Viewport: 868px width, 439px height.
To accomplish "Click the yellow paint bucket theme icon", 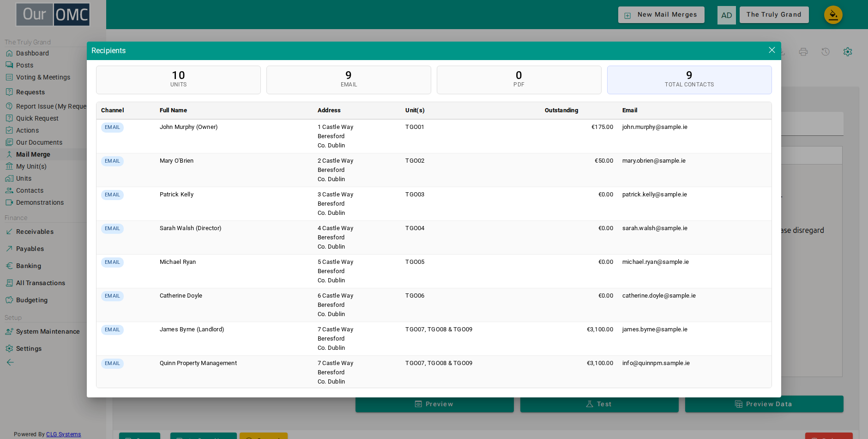I will [x=833, y=15].
